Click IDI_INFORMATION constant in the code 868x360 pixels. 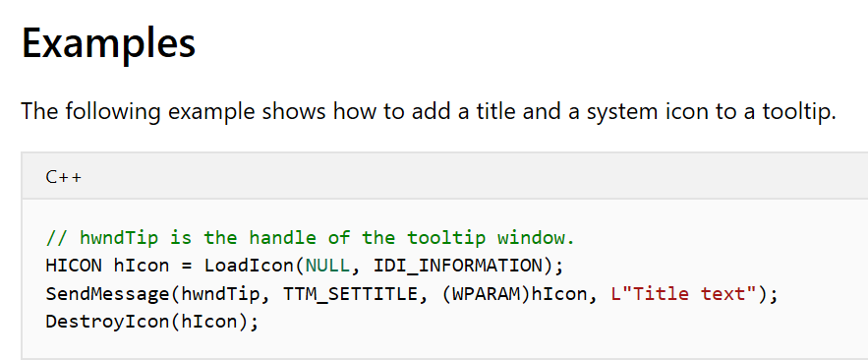pos(458,267)
